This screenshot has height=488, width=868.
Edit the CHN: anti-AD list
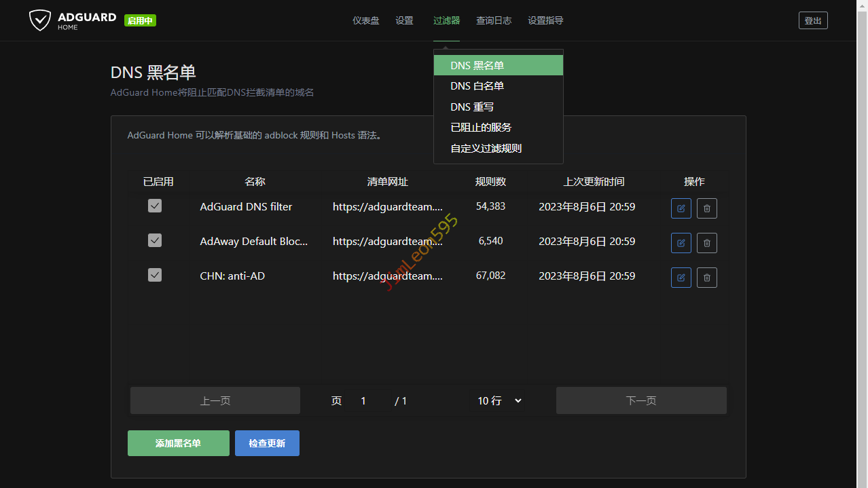(x=681, y=277)
